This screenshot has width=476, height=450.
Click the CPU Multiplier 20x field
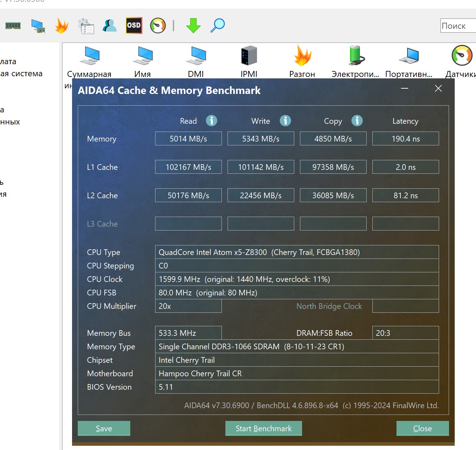pos(188,306)
